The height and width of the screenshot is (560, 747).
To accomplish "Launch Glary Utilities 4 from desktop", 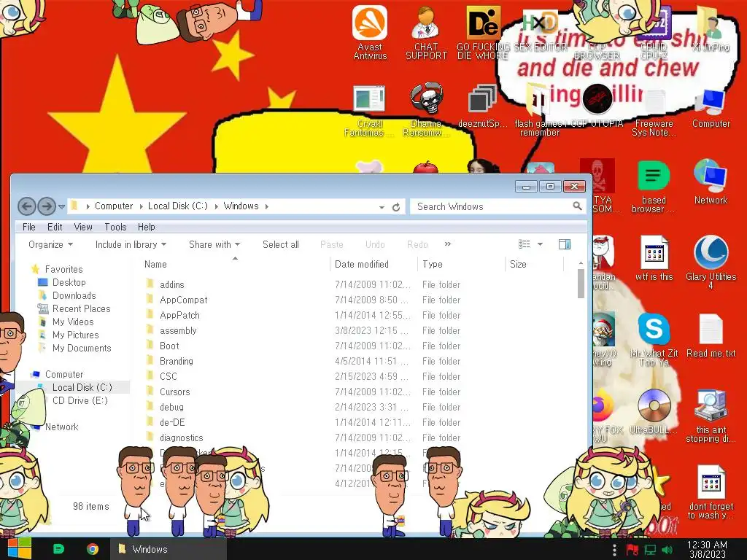I will pos(711,262).
